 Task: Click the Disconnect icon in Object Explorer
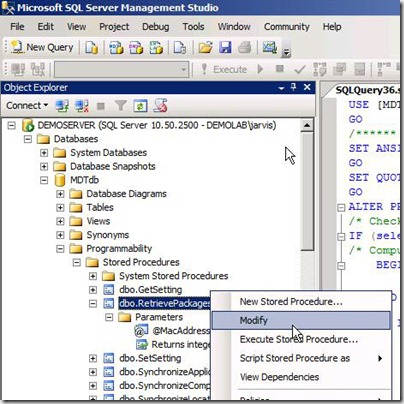coord(81,106)
